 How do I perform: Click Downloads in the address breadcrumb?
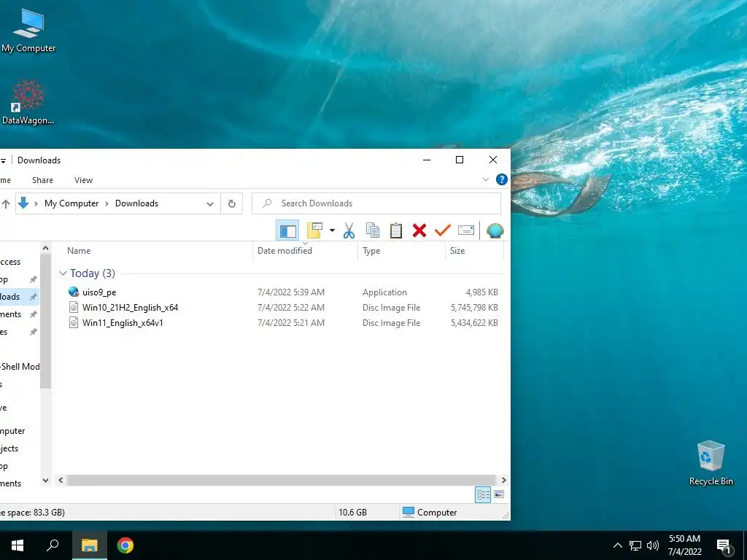pyautogui.click(x=136, y=203)
